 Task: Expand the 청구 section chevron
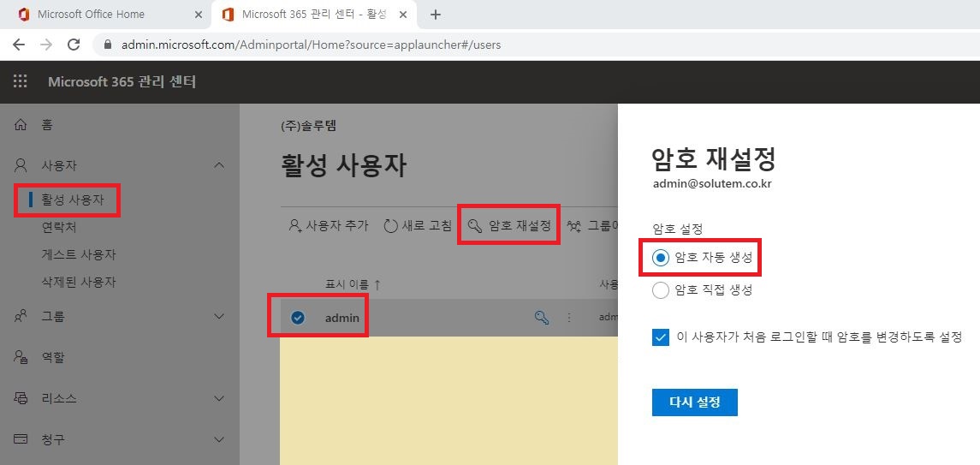click(219, 438)
